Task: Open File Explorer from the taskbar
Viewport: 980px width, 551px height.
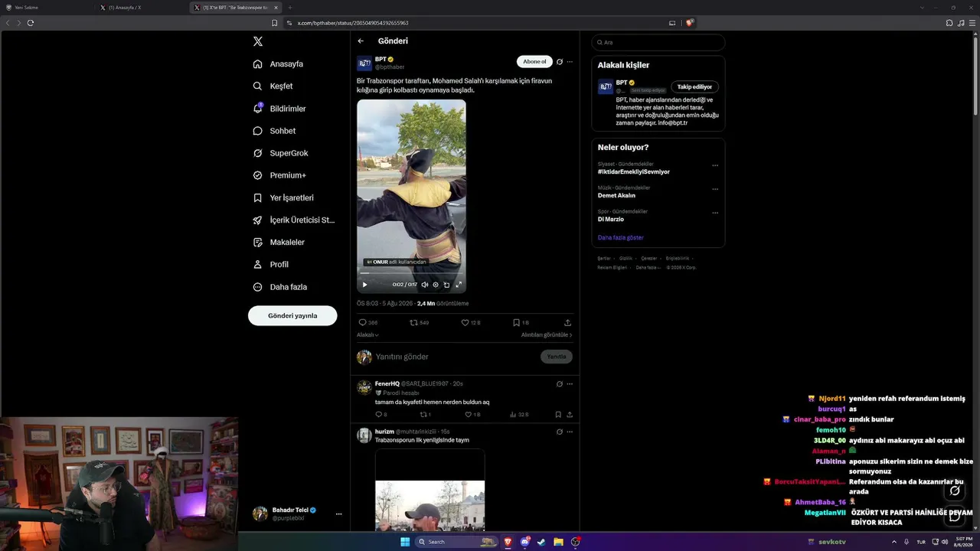Action: tap(559, 542)
